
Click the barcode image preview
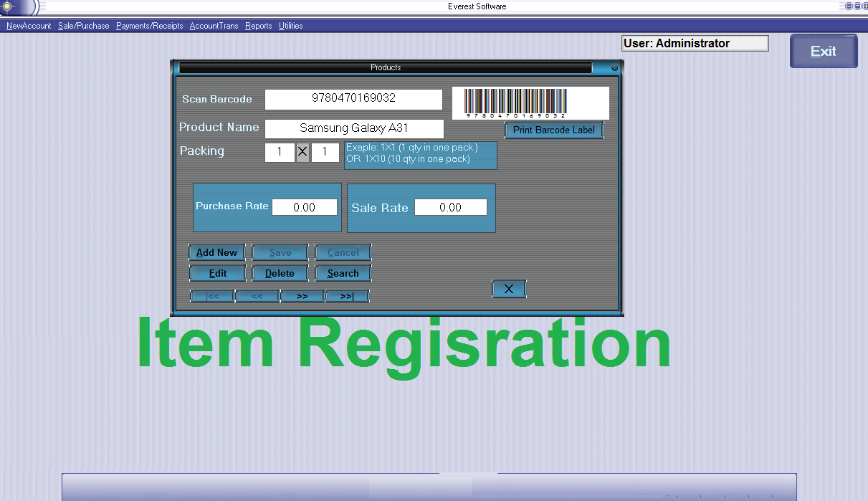(x=530, y=103)
